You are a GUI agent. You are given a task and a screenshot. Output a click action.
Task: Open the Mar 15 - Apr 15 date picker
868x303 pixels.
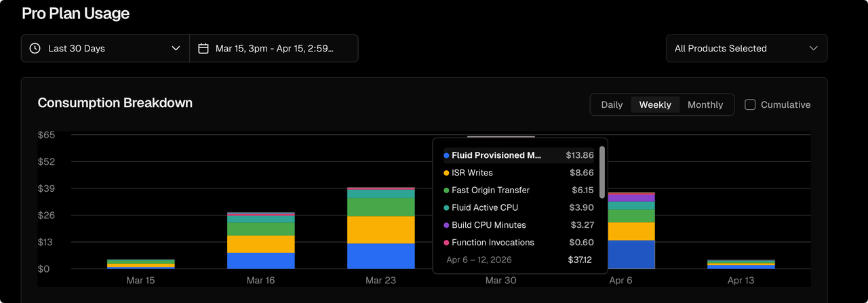(x=274, y=49)
